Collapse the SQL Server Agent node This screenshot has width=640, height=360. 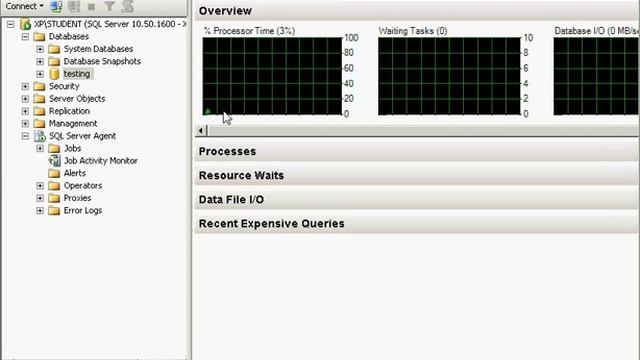[25, 136]
